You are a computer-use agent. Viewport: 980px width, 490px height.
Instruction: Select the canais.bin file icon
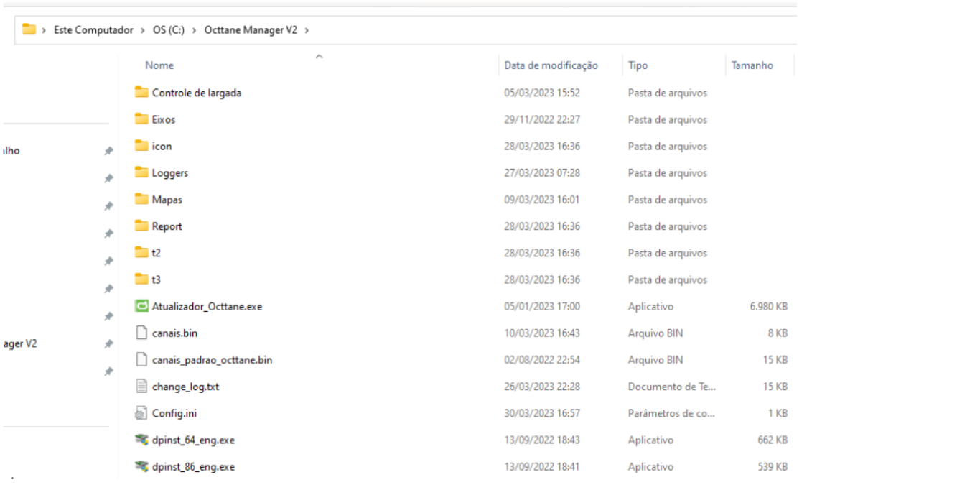(141, 333)
